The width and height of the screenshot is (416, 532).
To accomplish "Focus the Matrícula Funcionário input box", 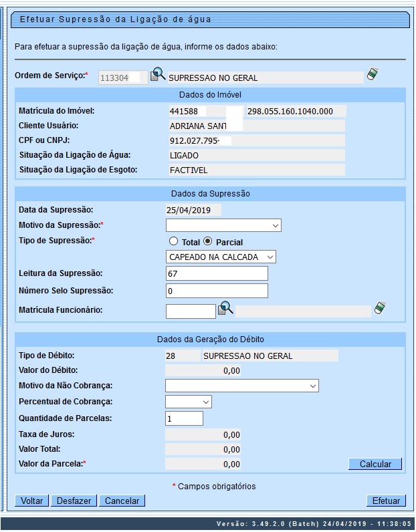I will (x=191, y=311).
